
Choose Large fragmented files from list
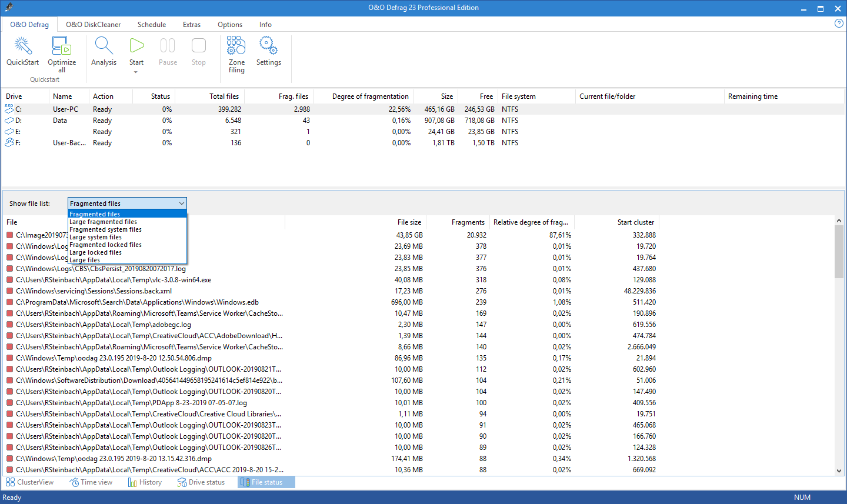[x=103, y=222]
